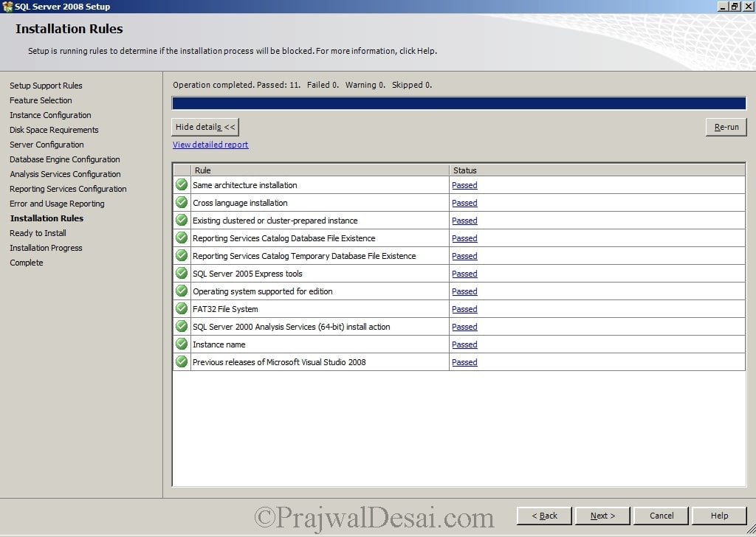The width and height of the screenshot is (756, 537).
Task: Minimize the SQL Server 2008 Setup window
Action: pyautogui.click(x=723, y=6)
